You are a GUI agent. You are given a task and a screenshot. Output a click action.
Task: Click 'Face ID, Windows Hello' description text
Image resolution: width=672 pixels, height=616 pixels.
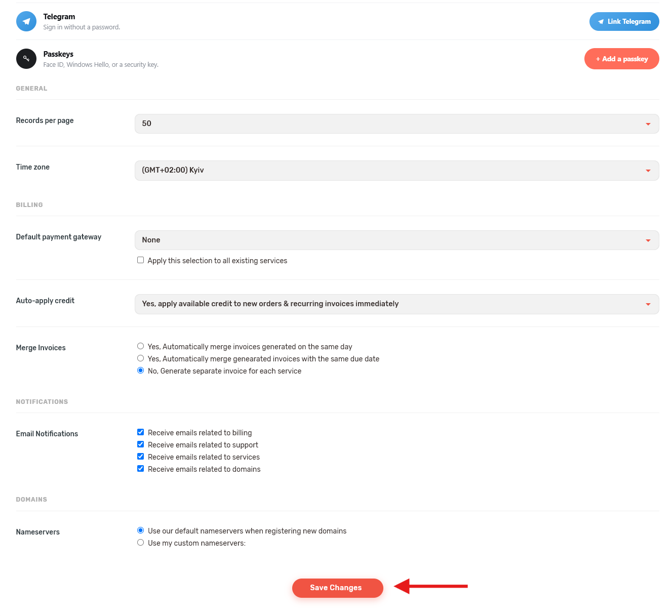[x=101, y=65]
